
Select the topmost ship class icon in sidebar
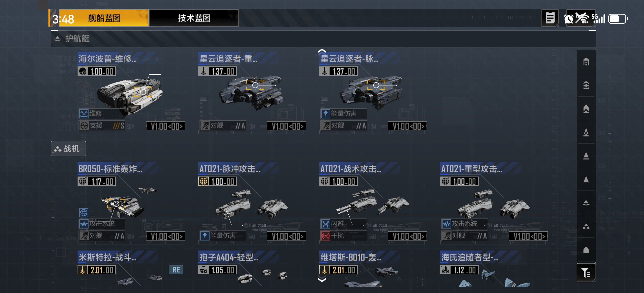(x=586, y=62)
